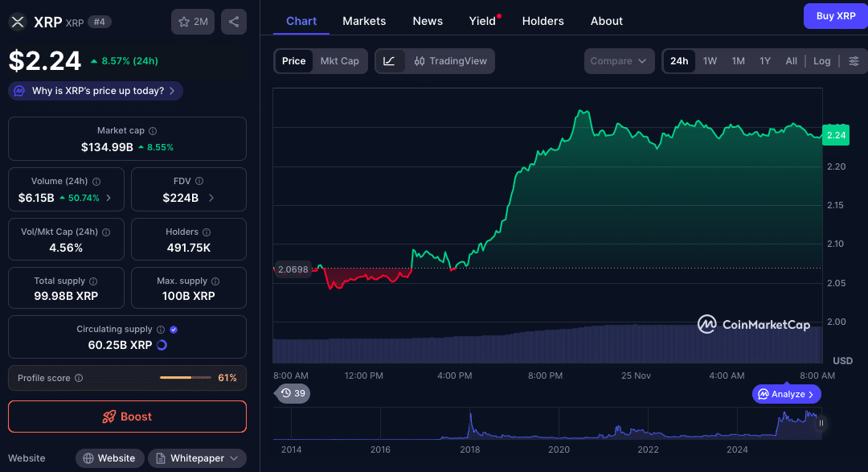868x472 pixels.
Task: Open 'Why is XRP's price up today?' link
Action: click(95, 91)
